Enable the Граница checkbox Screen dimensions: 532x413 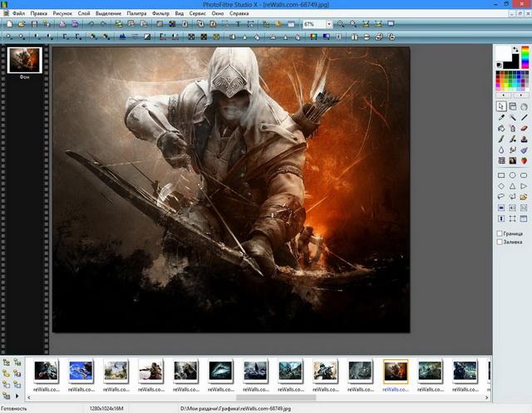(x=500, y=234)
